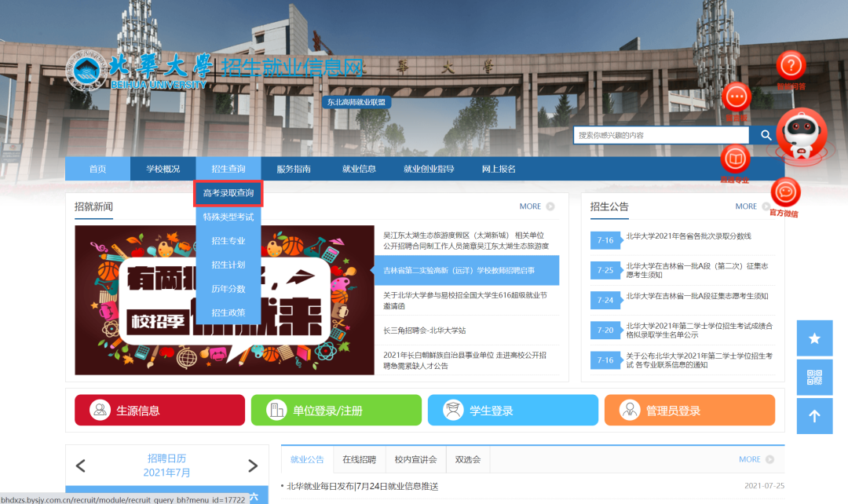Image resolution: width=848 pixels, height=504 pixels.
Task: Click the search magnifier button
Action: tap(766, 135)
